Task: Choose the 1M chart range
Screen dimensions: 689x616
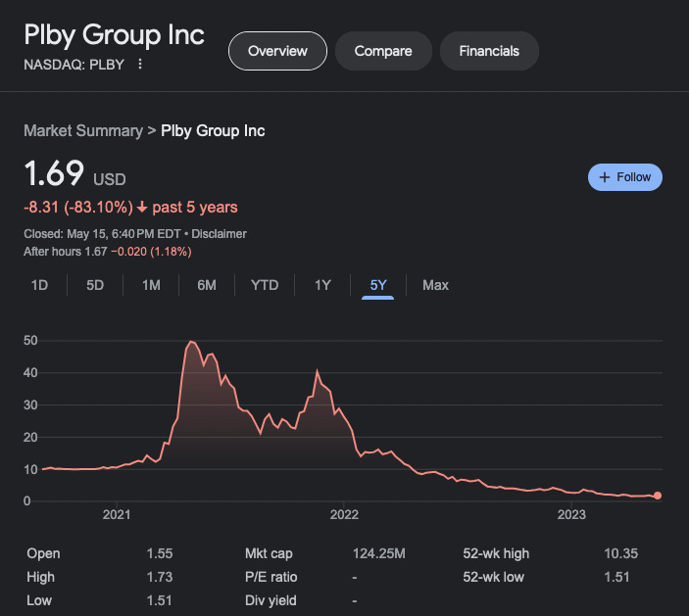Action: pyautogui.click(x=151, y=285)
